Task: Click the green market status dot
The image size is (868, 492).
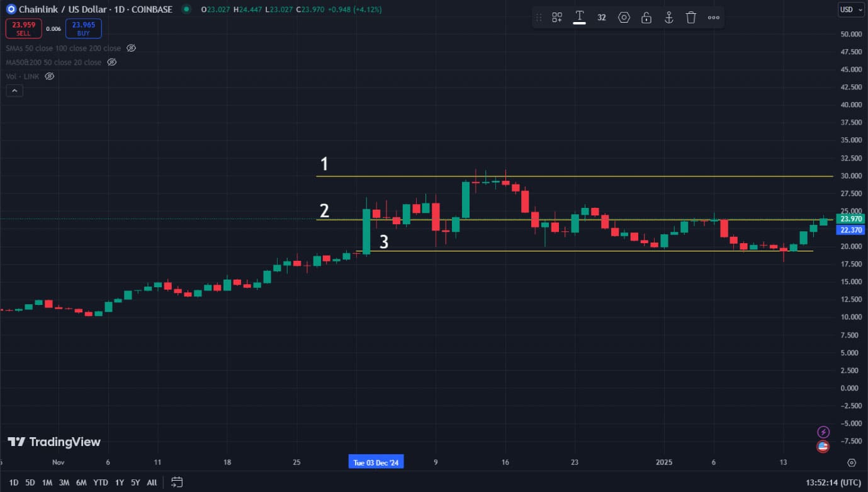Action: [x=186, y=9]
